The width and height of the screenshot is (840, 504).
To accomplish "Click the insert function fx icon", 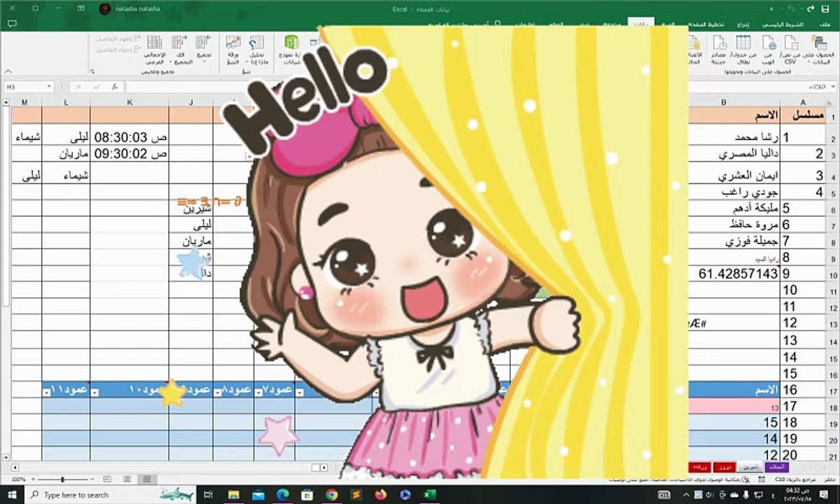I will pos(113,87).
